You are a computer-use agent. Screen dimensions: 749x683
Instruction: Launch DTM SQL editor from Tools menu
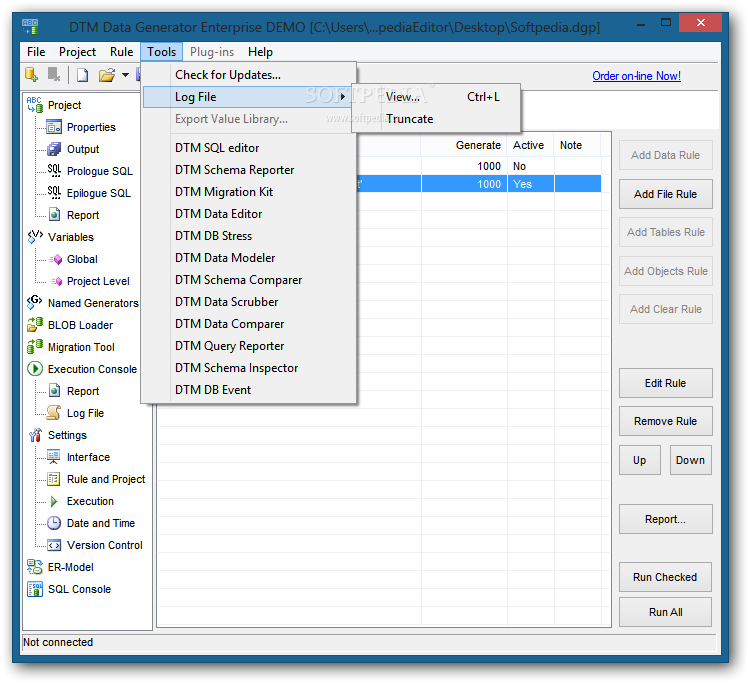(249, 148)
